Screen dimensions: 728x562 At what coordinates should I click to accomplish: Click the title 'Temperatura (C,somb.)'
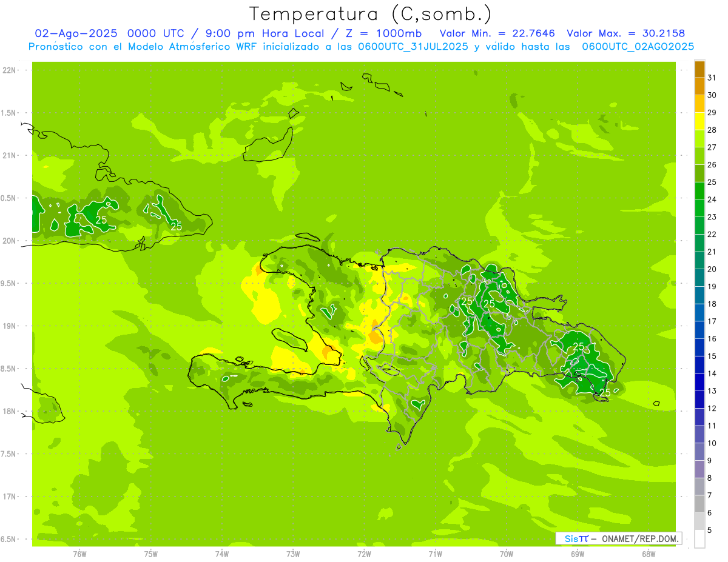tap(370, 14)
